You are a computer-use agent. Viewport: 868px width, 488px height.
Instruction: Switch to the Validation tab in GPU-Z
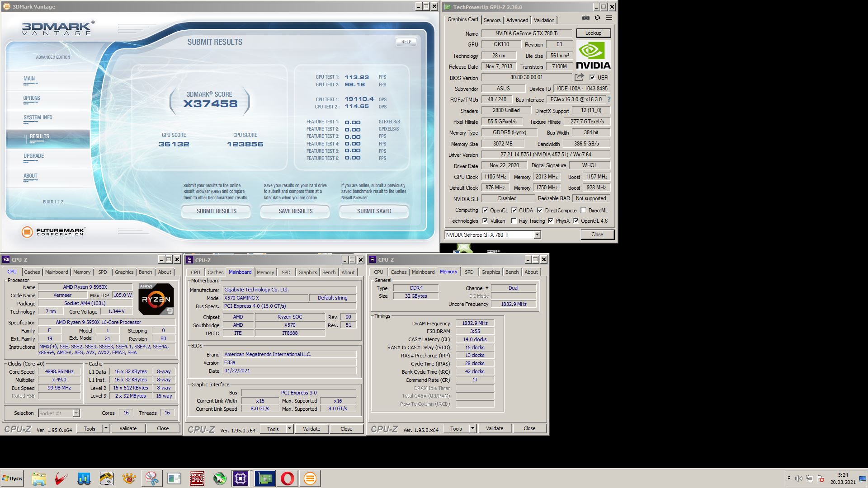544,20
